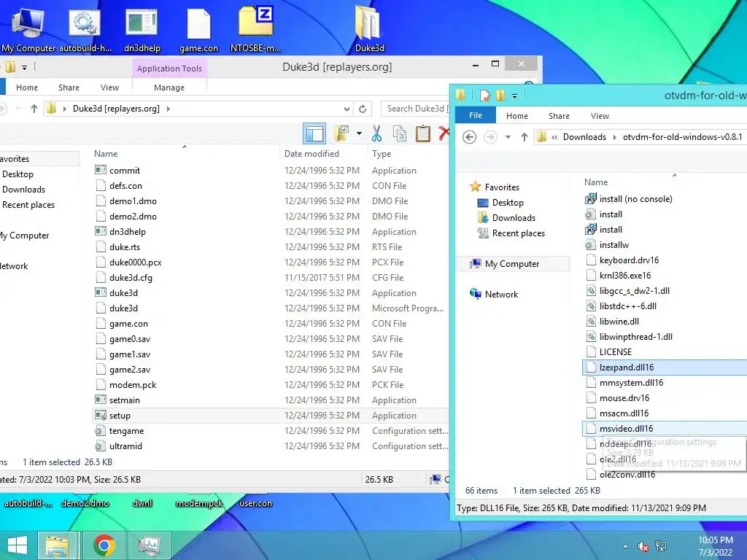Open address bar history dropdown in Duke3d
Viewport: 747px width, 560px height.
tap(347, 109)
